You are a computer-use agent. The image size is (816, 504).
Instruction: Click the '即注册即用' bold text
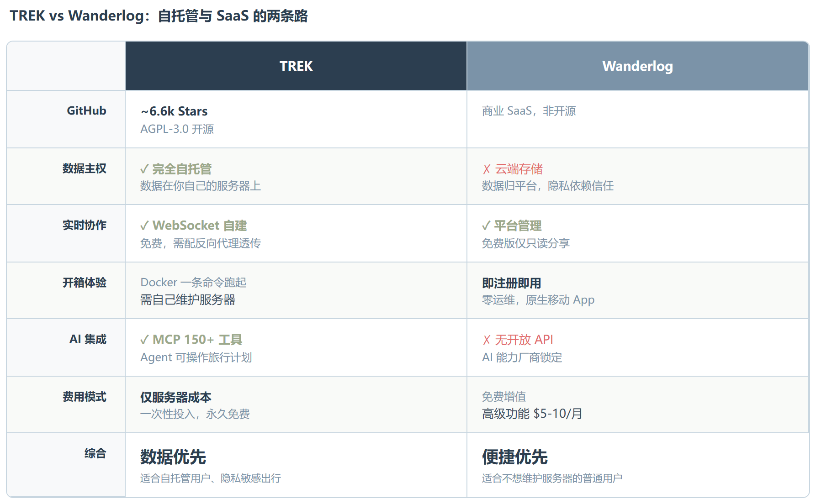[x=512, y=283]
